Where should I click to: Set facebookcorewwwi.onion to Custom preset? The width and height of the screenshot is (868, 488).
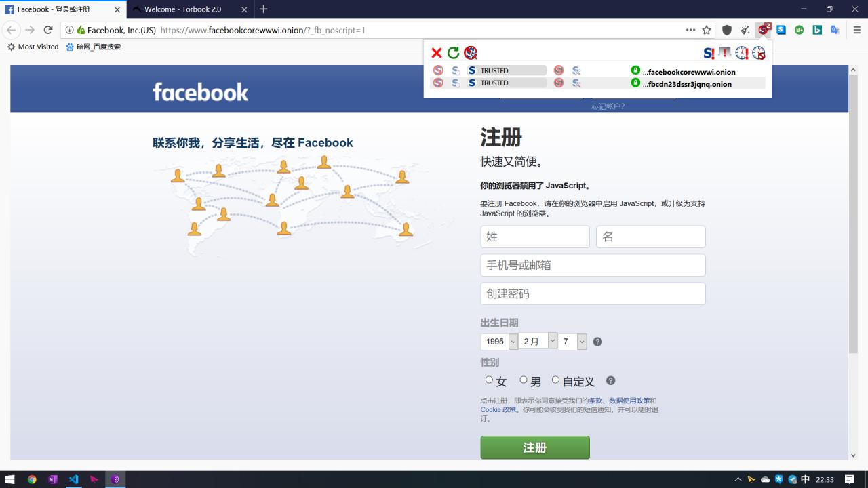576,70
